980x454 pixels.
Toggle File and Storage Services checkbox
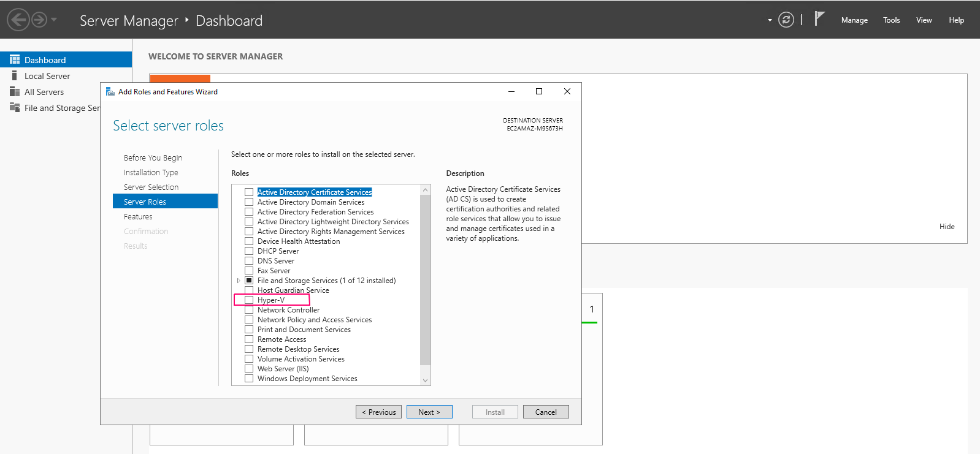point(249,281)
